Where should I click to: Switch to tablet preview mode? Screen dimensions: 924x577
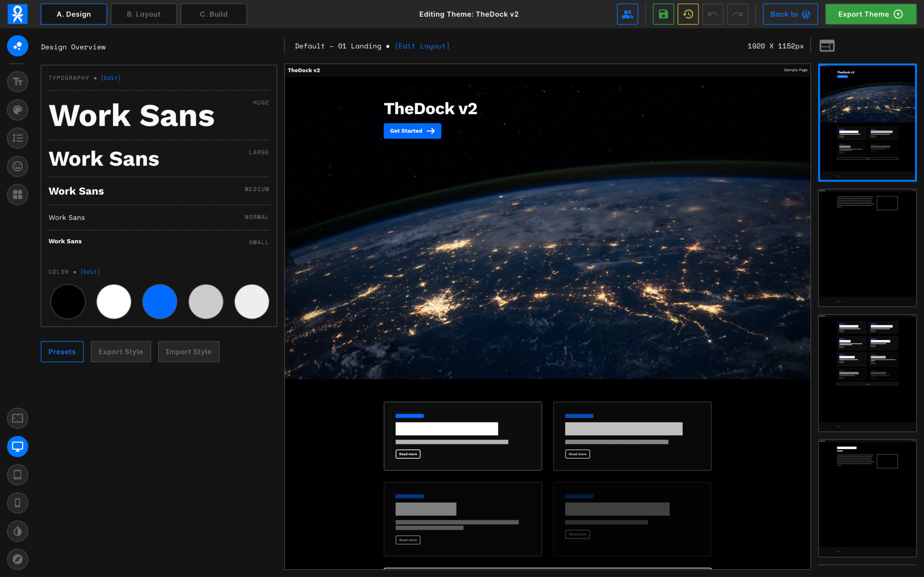point(18,475)
